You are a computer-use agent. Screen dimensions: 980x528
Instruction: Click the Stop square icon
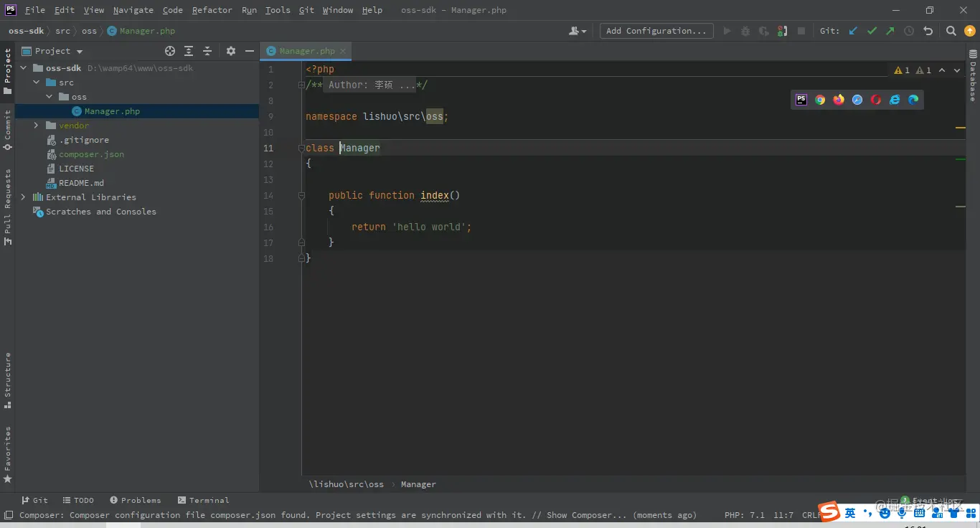801,31
